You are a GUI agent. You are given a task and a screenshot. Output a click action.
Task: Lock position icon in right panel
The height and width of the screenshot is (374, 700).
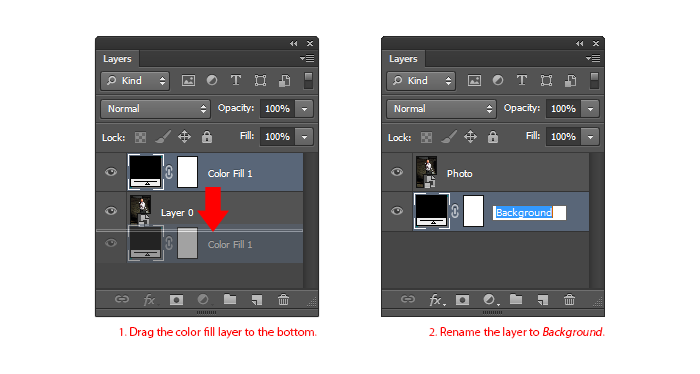[470, 137]
